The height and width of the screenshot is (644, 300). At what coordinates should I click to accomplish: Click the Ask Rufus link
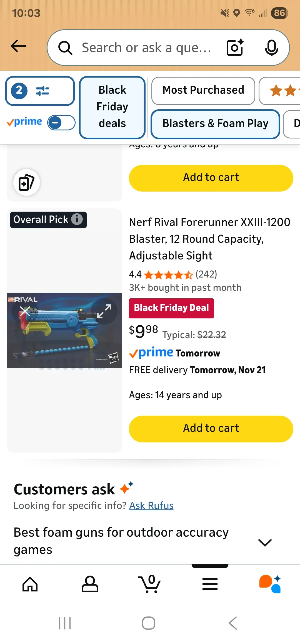tap(151, 506)
